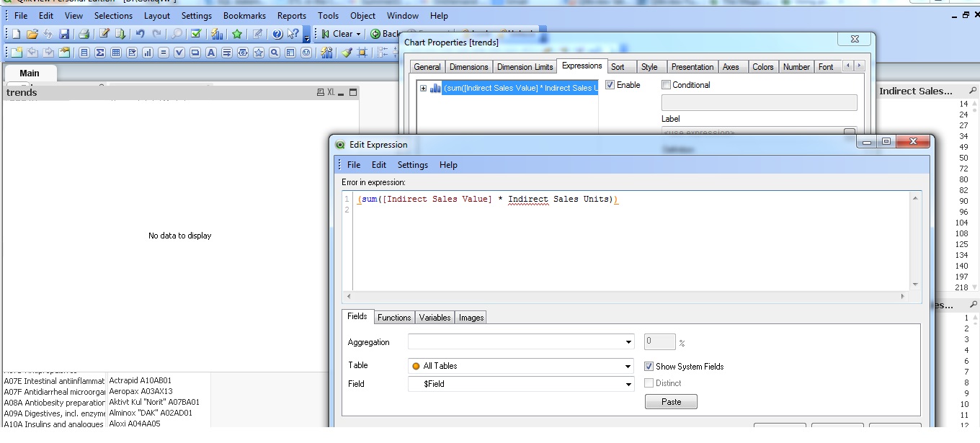Click the expression editor horizontal scrollbar right arrow
The width and height of the screenshot is (980, 443).
(902, 296)
